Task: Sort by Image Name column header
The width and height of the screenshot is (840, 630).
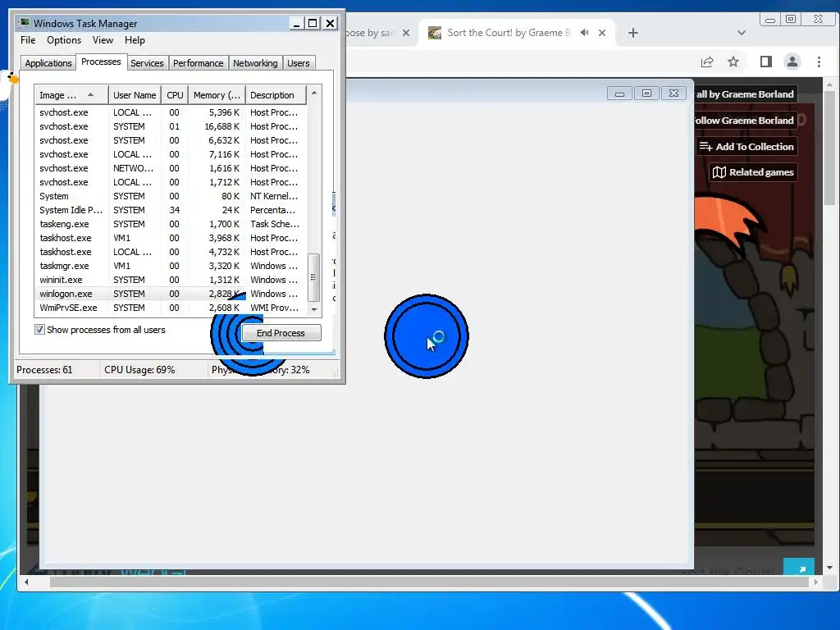Action: (71, 95)
